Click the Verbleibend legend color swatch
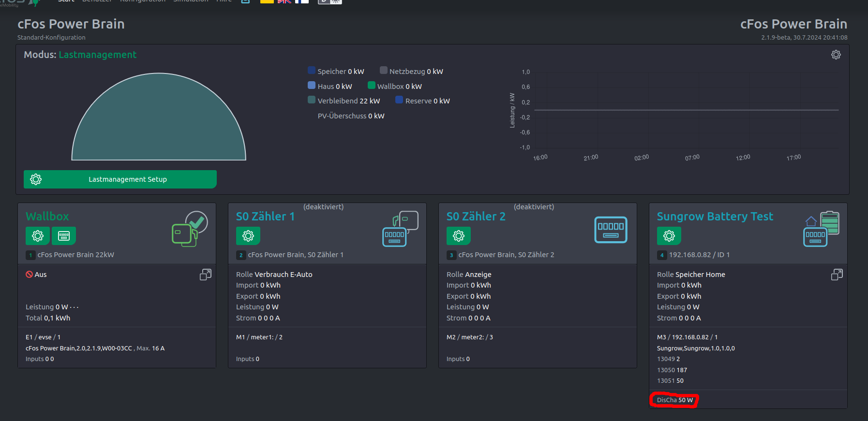The height and width of the screenshot is (421, 868). coord(312,100)
